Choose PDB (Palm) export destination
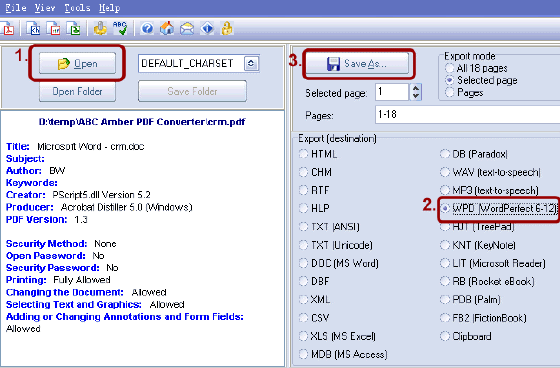560x368 pixels. pos(470,299)
